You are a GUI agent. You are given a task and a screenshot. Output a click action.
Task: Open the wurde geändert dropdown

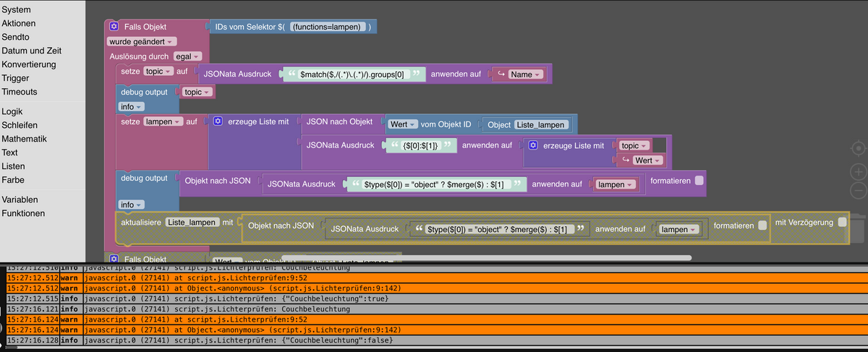(x=142, y=41)
